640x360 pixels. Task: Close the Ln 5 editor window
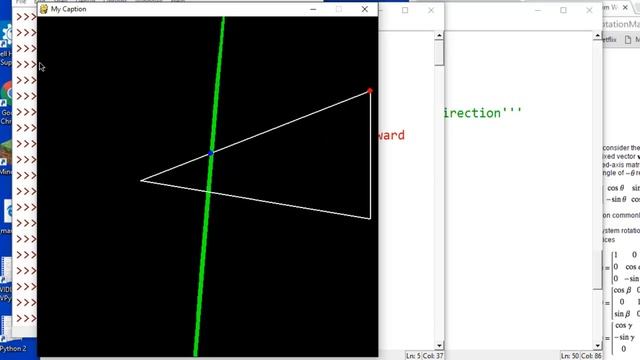click(431, 10)
